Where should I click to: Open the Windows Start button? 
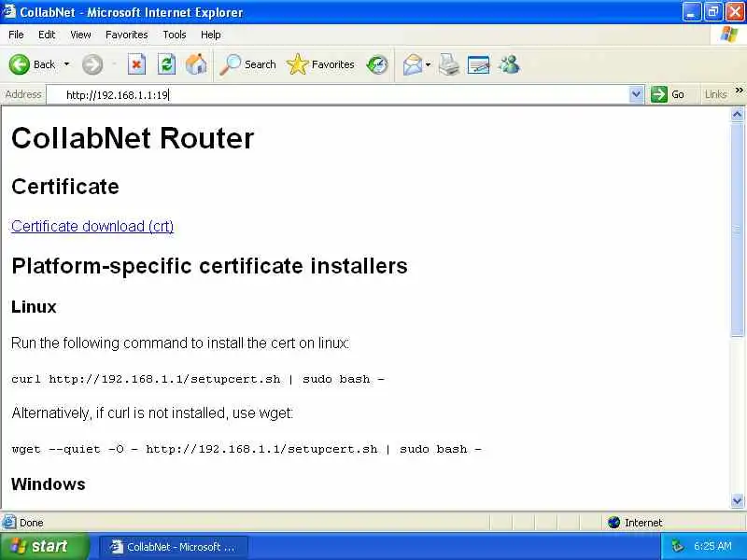pyautogui.click(x=44, y=546)
